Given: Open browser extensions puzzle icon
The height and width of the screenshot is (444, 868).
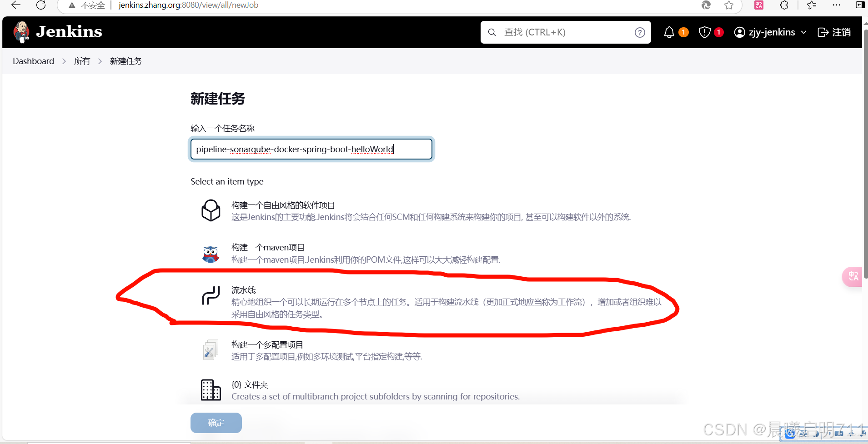Looking at the screenshot, I should (784, 5).
